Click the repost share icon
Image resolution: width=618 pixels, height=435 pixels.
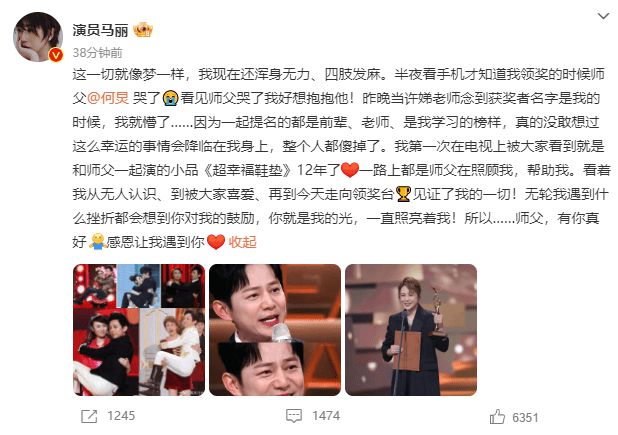pos(89,416)
